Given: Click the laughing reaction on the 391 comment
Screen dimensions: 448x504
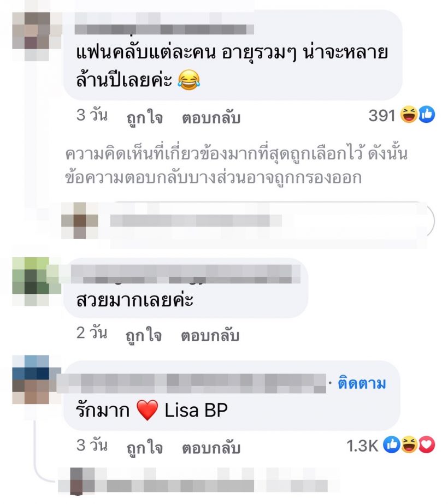Looking at the screenshot, I should [409, 115].
